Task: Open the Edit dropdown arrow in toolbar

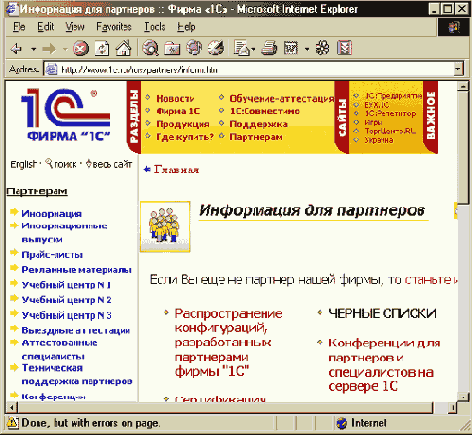Action: click(x=307, y=49)
